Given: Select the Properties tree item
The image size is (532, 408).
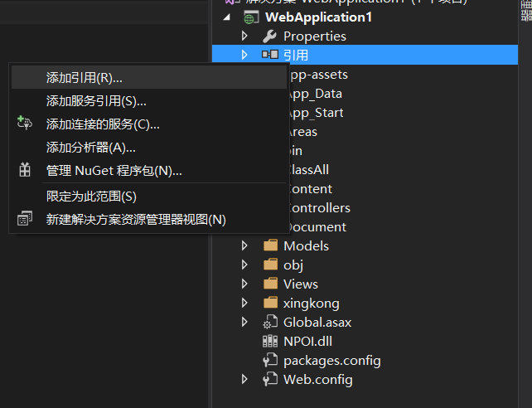Looking at the screenshot, I should tap(315, 36).
